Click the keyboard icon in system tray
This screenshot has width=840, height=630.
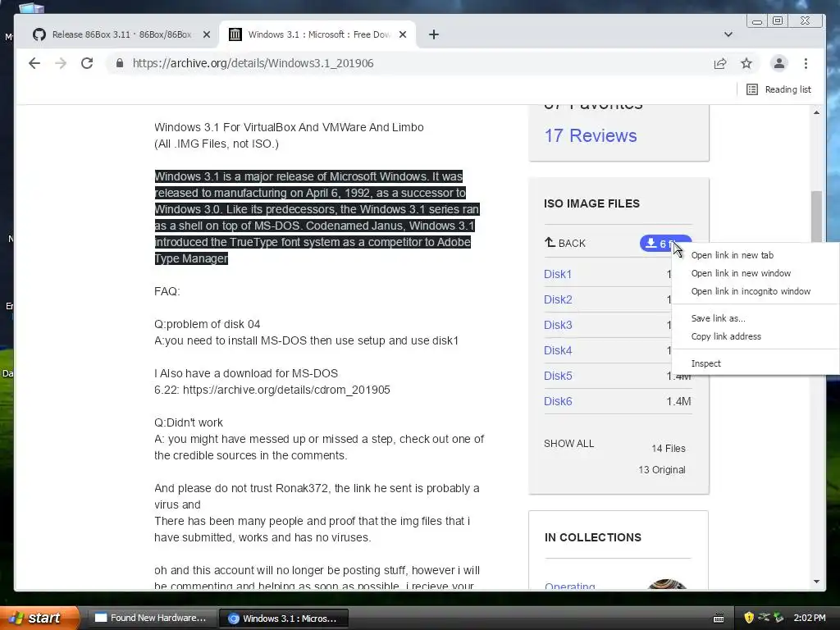[x=719, y=619]
